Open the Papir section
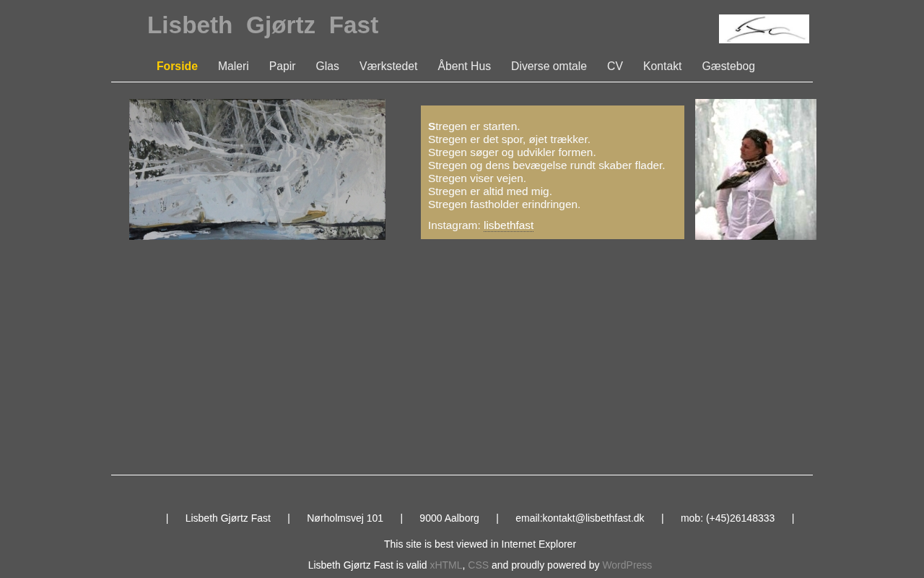 (282, 66)
